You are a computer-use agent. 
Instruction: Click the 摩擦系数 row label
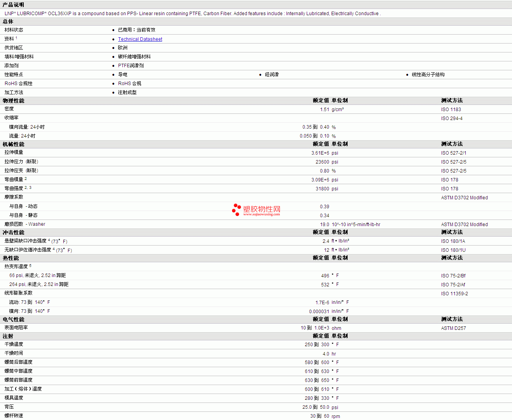coord(14,197)
